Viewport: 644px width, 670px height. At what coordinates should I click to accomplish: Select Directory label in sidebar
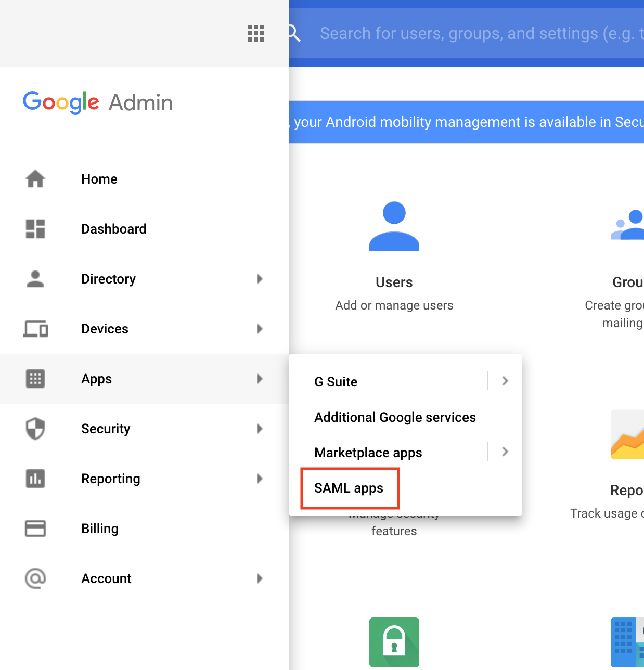(108, 279)
